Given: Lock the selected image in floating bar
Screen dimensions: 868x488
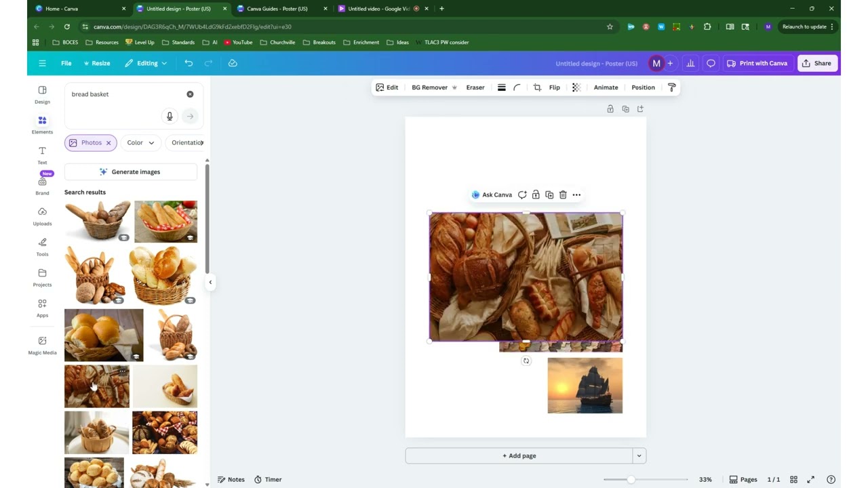Looking at the screenshot, I should tap(536, 195).
